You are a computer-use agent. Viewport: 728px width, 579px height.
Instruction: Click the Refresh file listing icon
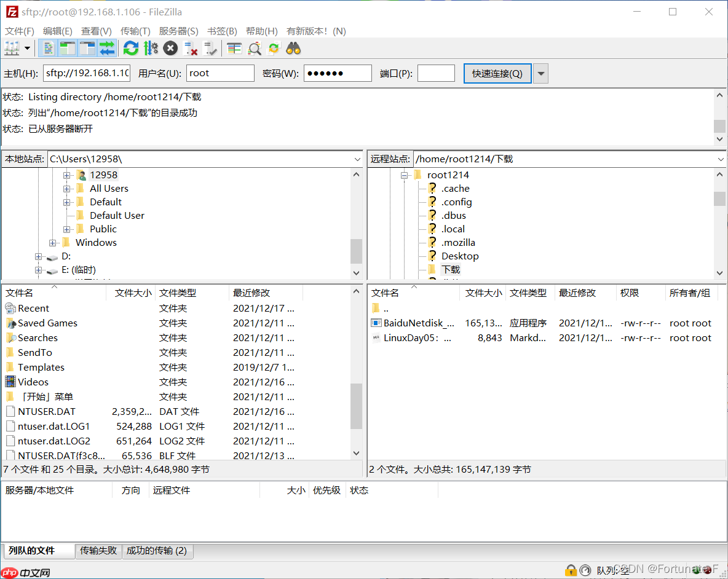click(130, 48)
